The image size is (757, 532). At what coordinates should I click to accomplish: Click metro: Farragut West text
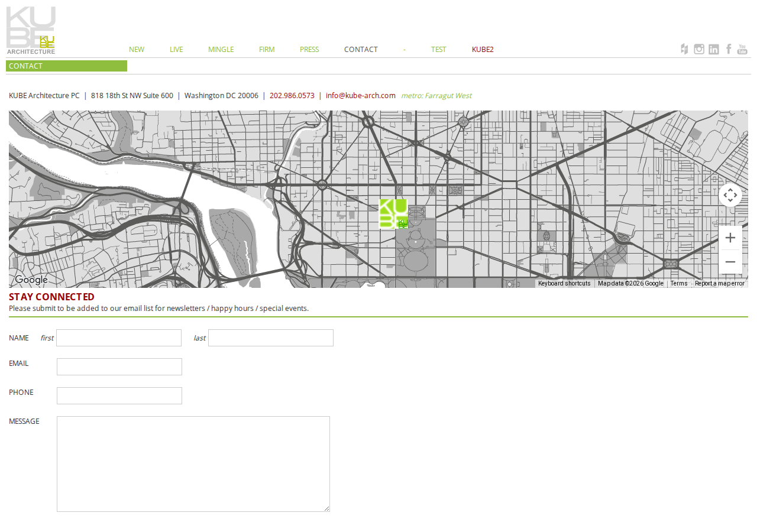[436, 96]
